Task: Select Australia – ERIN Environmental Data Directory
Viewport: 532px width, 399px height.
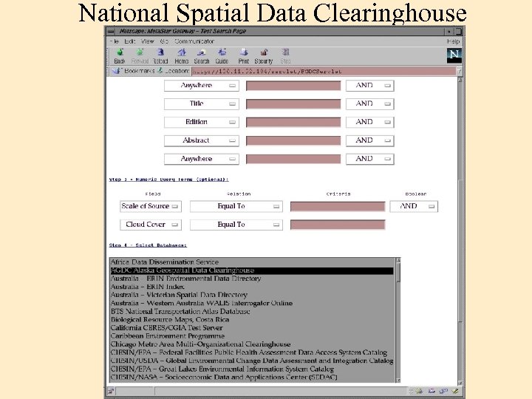Action: click(x=252, y=279)
